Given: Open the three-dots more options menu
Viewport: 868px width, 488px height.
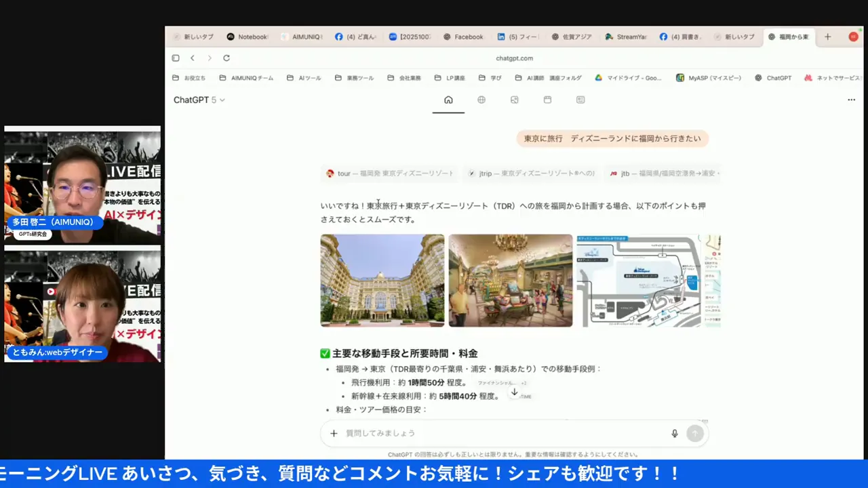Looking at the screenshot, I should tap(851, 100).
